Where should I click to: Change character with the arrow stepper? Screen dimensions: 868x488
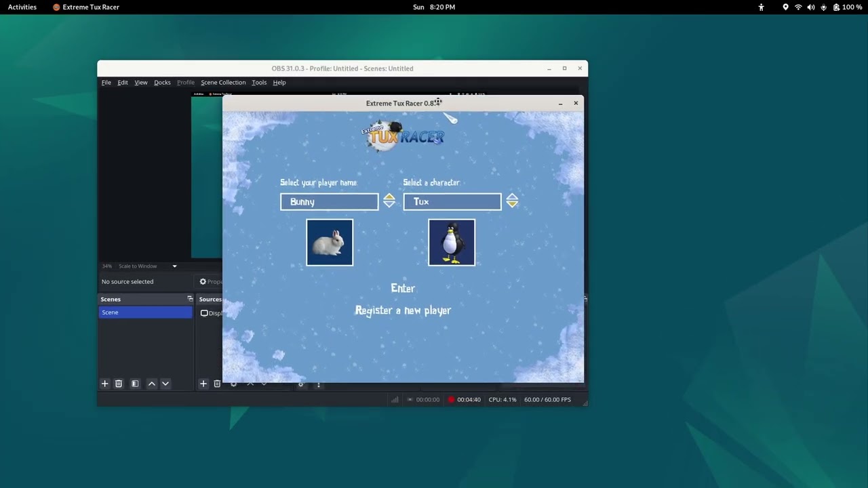(512, 201)
